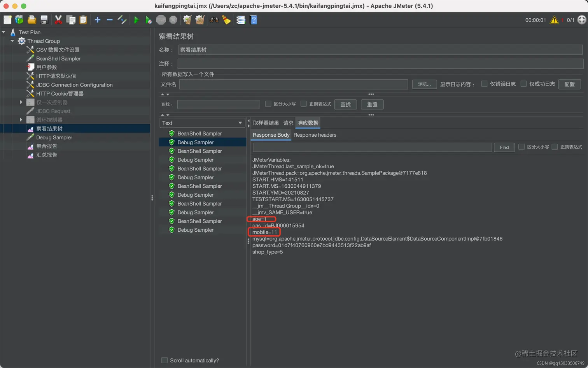Click the collapse arrows above Text dropdown
The height and width of the screenshot is (368, 588).
tap(165, 115)
